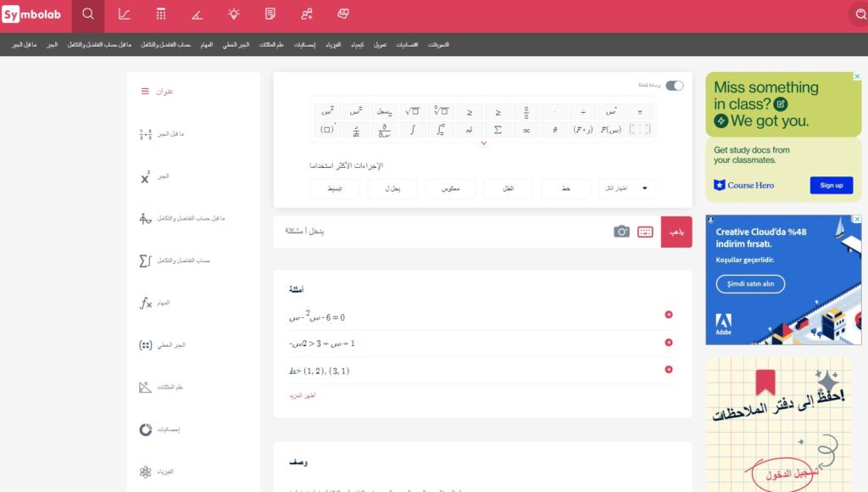Image resolution: width=868 pixels, height=492 pixels.
Task: Select كيمياء in the dark navigation bar
Action: point(357,44)
